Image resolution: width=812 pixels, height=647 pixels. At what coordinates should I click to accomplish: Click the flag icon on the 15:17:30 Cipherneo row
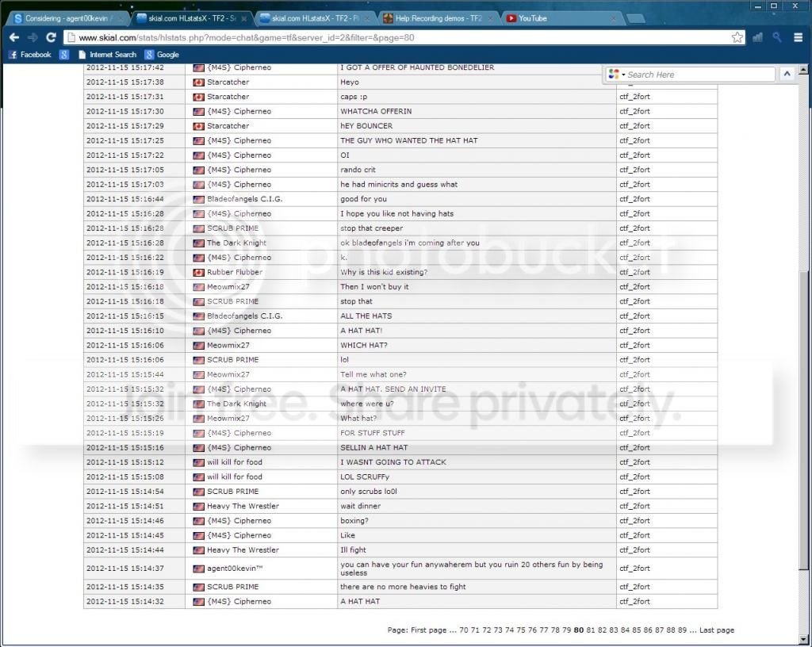click(198, 111)
